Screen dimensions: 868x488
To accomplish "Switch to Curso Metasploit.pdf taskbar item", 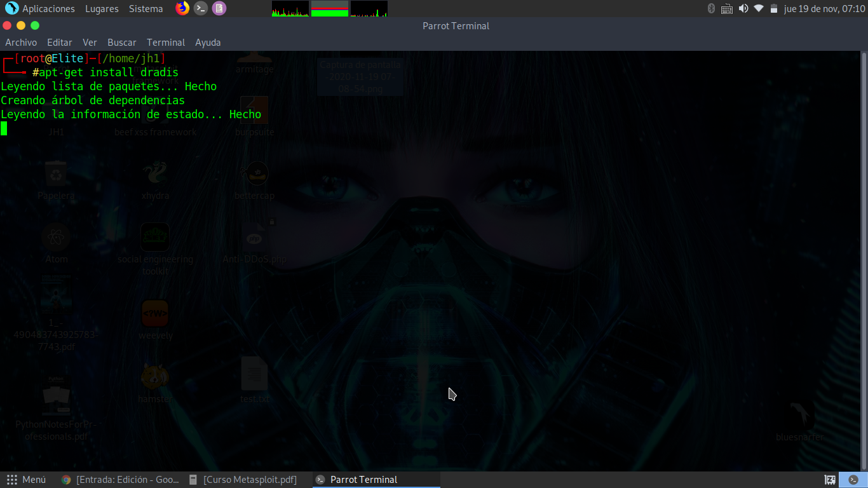I will click(x=243, y=480).
